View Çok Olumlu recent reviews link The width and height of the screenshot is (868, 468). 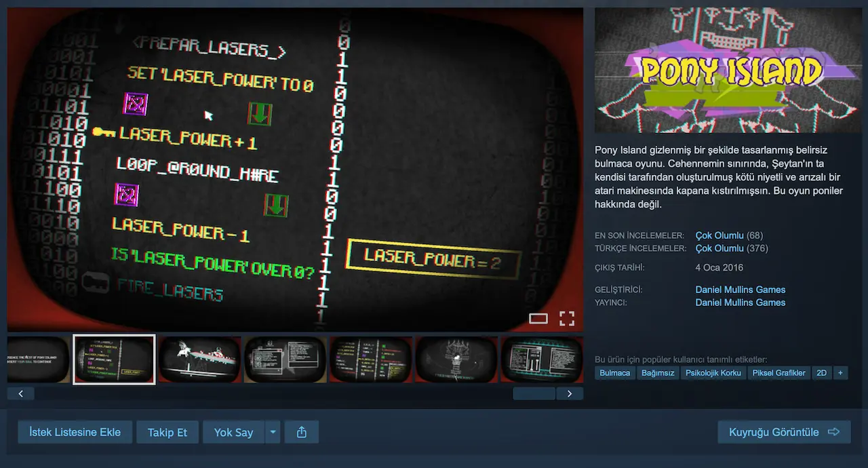pyautogui.click(x=719, y=235)
